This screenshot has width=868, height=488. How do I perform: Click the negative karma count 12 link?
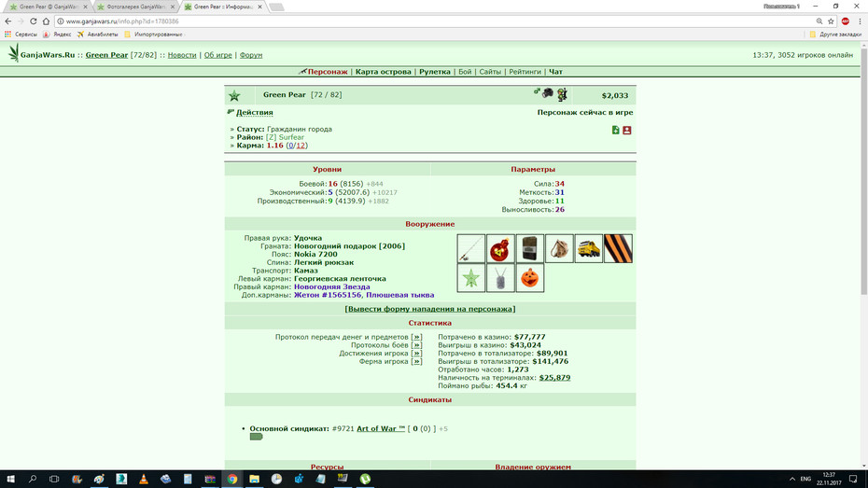point(300,146)
